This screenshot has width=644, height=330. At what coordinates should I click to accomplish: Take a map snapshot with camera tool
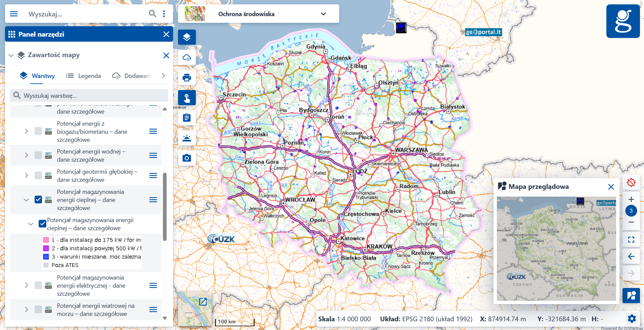[187, 158]
